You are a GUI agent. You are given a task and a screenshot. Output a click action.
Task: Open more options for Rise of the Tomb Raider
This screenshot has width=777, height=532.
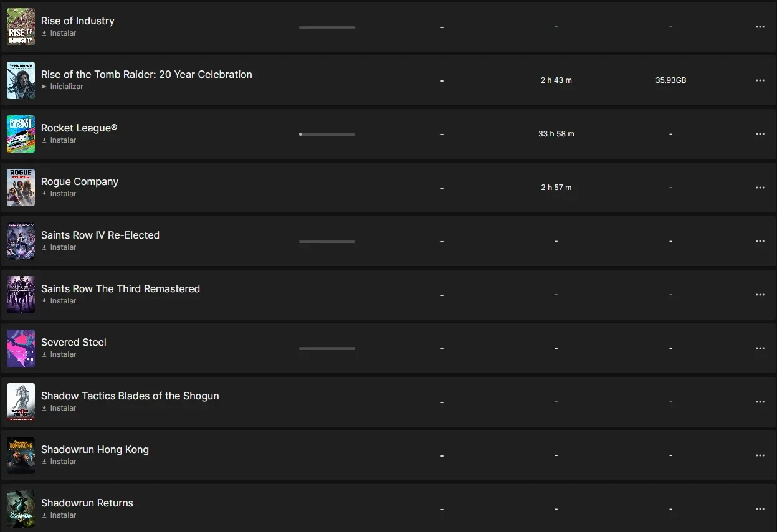pyautogui.click(x=760, y=80)
